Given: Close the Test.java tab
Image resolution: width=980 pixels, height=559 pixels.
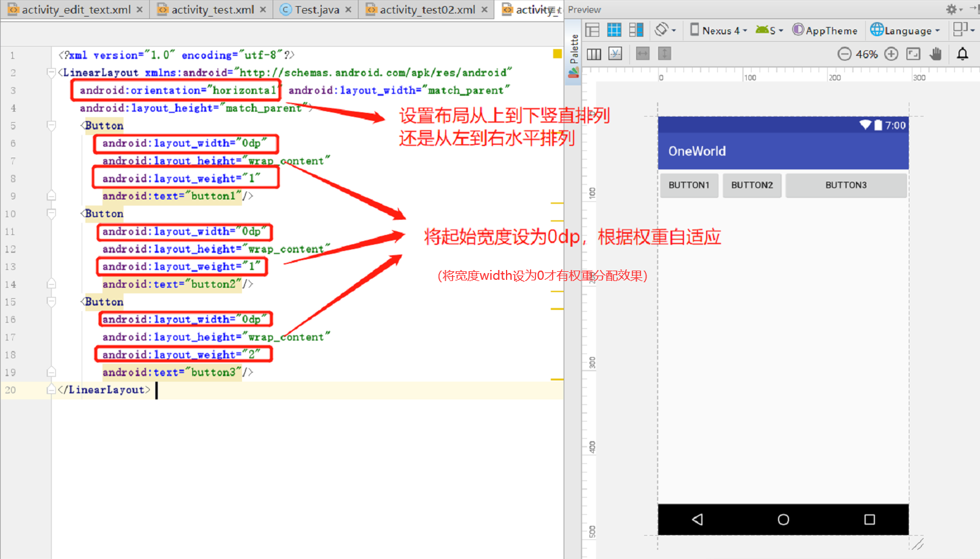Looking at the screenshot, I should pyautogui.click(x=348, y=10).
